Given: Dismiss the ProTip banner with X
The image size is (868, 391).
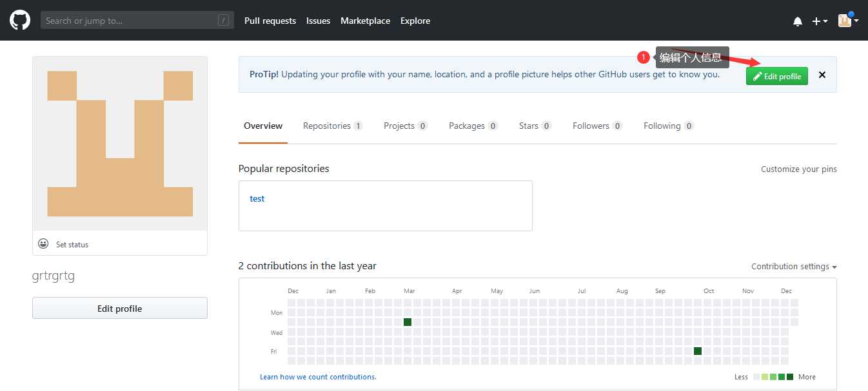Looking at the screenshot, I should (x=822, y=75).
